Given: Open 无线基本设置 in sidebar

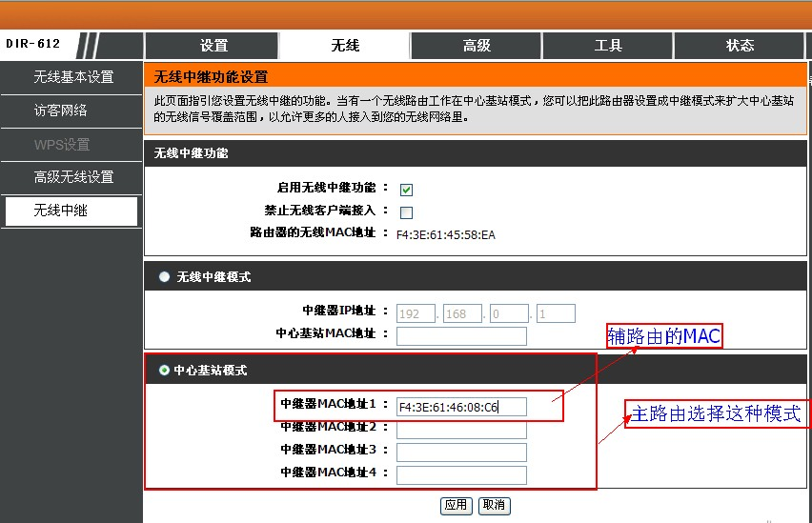Looking at the screenshot, I should (x=72, y=77).
